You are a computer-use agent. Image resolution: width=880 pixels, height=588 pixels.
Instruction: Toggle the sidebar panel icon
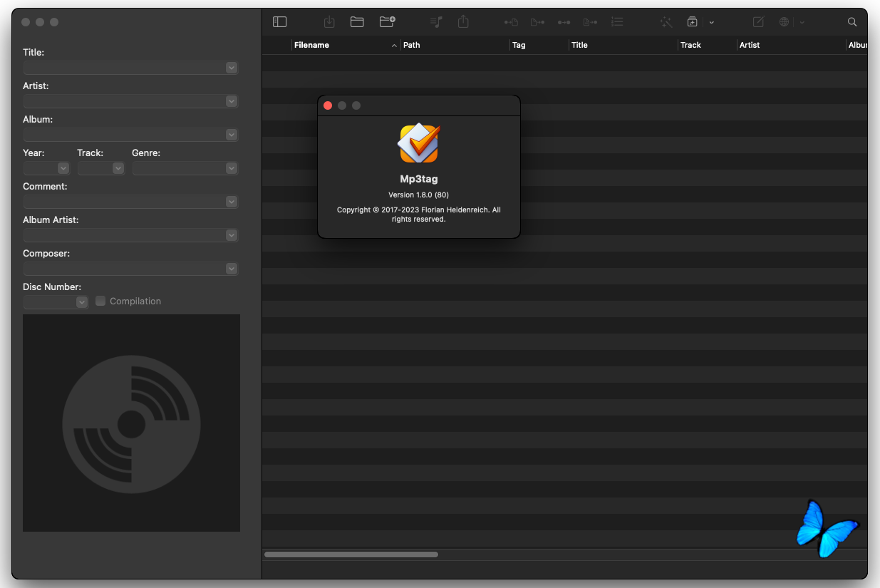click(279, 22)
